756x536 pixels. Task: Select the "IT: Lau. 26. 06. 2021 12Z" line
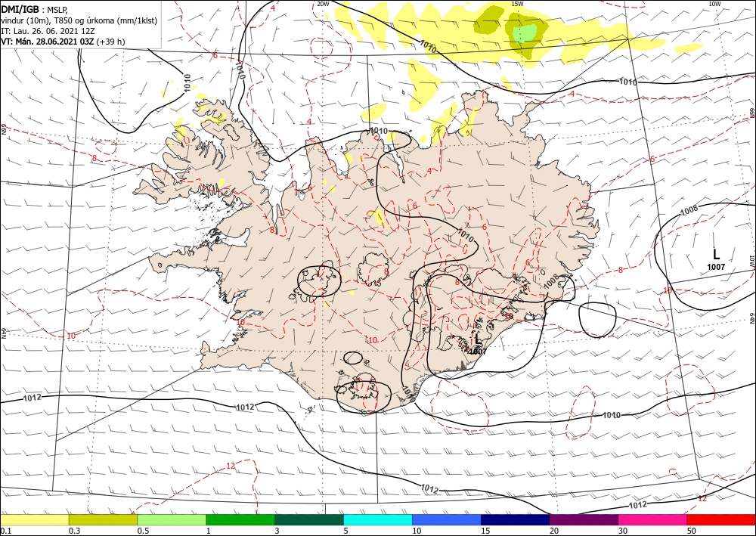click(x=47, y=31)
